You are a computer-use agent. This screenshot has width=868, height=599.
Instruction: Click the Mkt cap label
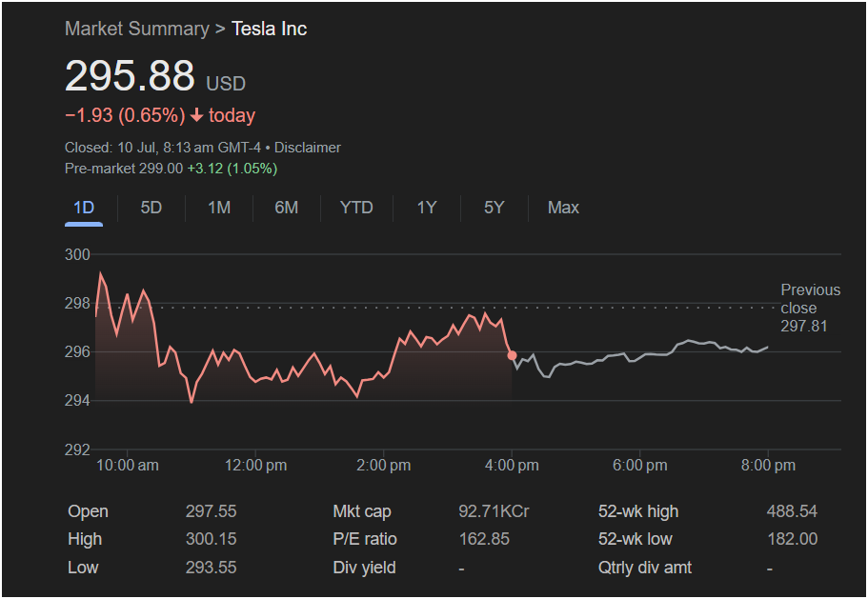tap(362, 511)
